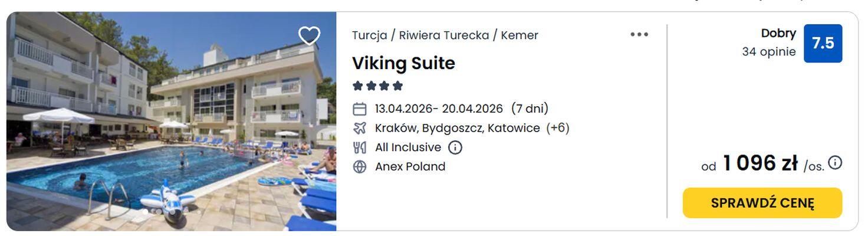
Task: Expand the +6 additional departure airports
Action: 557,128
